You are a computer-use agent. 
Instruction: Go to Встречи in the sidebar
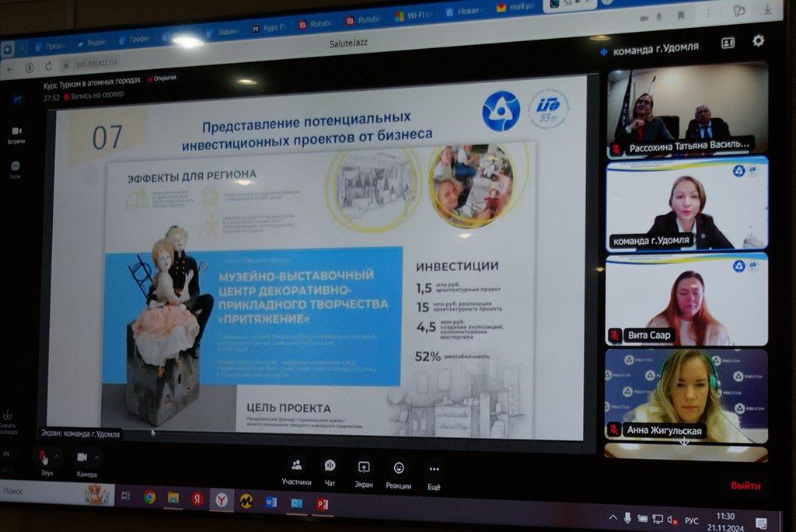pyautogui.click(x=16, y=133)
